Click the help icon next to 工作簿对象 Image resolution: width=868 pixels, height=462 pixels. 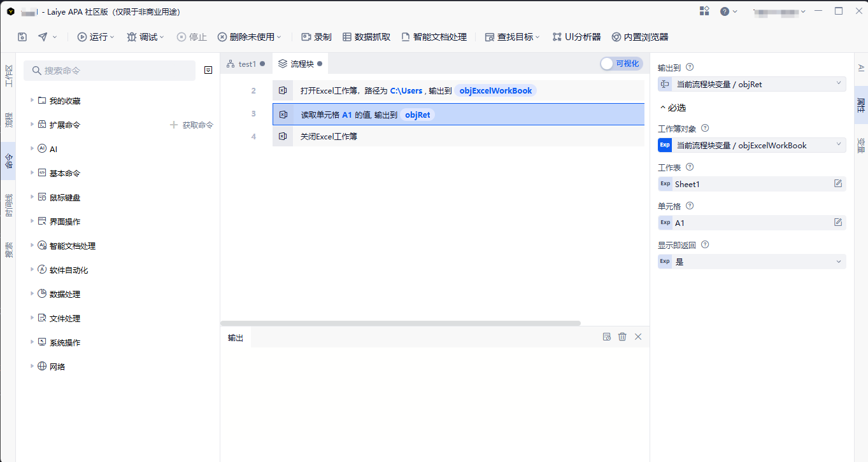click(x=705, y=129)
